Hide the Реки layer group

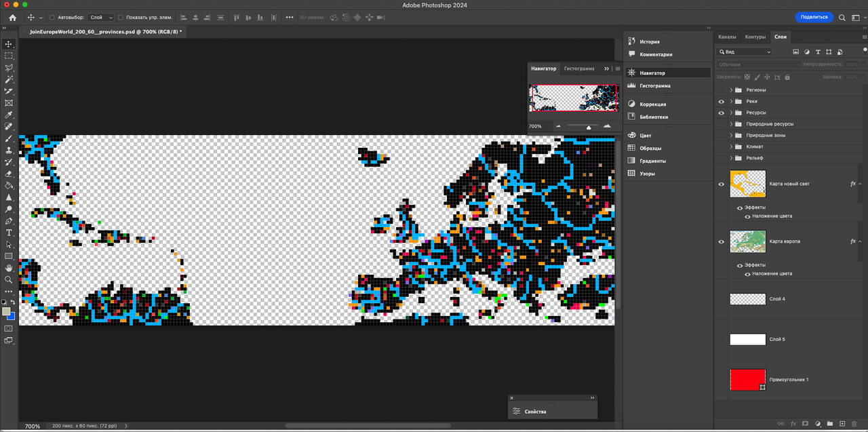tap(722, 101)
